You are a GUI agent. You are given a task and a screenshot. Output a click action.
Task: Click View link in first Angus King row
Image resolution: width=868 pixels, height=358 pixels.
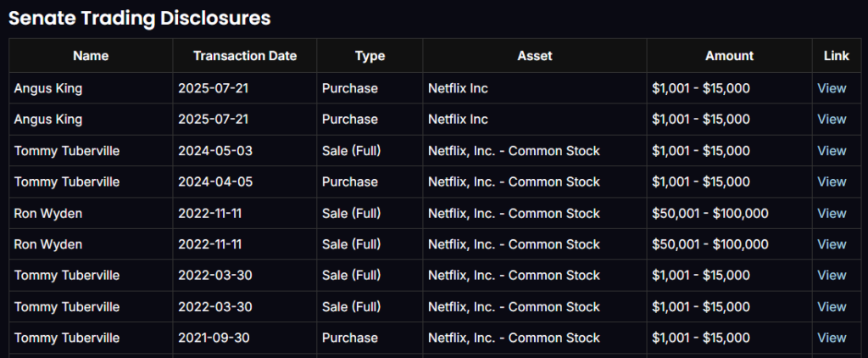tap(831, 88)
